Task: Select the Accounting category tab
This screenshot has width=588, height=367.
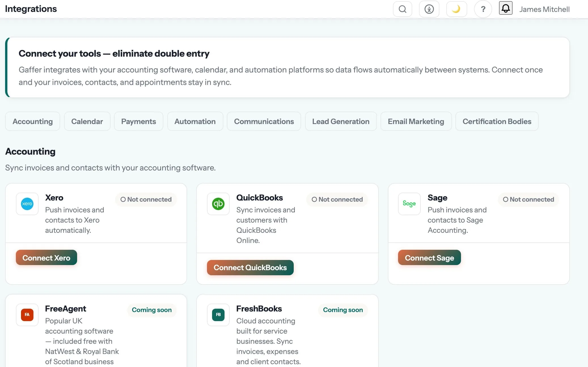Action: click(x=33, y=121)
